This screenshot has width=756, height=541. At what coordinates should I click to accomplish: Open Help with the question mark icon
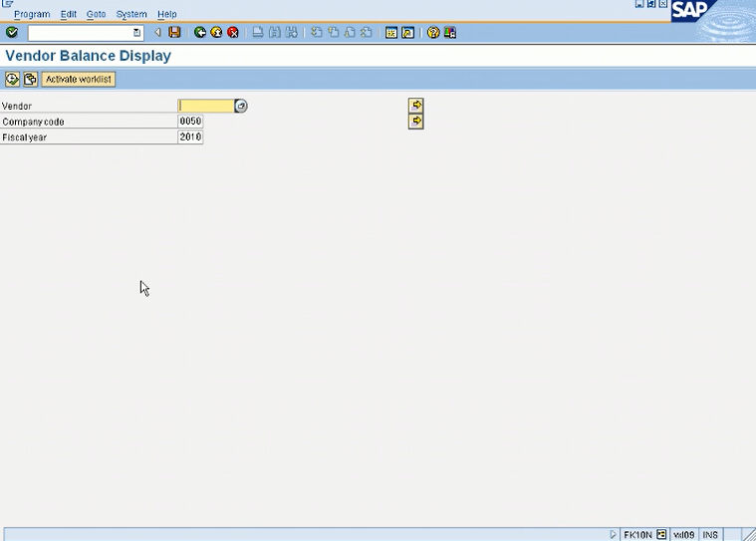pyautogui.click(x=433, y=32)
